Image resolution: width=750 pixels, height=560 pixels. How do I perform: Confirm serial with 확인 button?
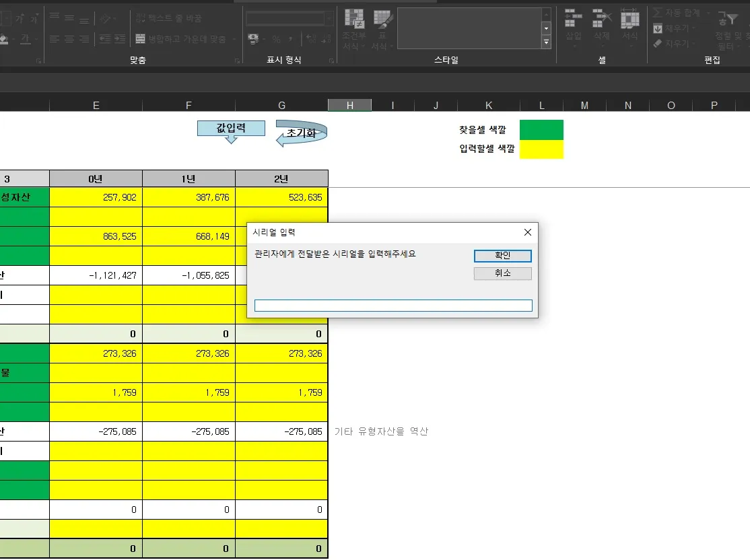click(x=503, y=255)
